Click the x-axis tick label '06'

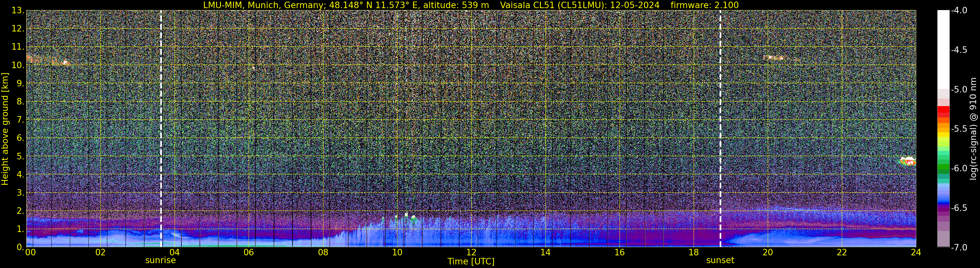248,252
